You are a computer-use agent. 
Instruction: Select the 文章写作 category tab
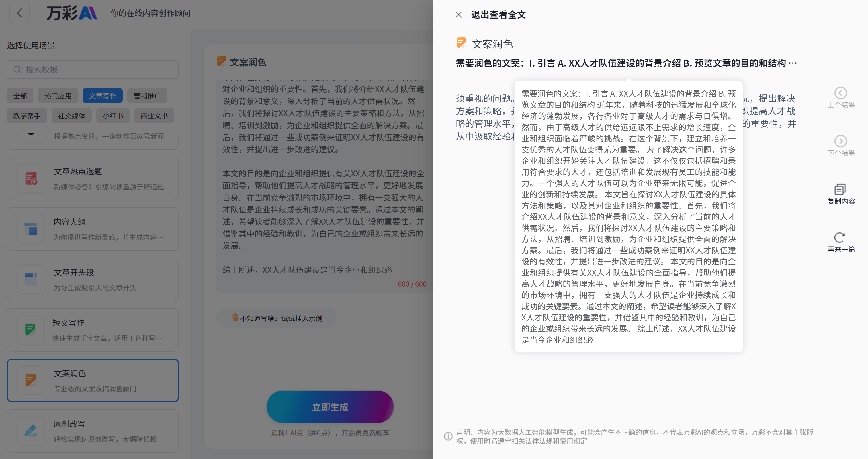point(103,96)
